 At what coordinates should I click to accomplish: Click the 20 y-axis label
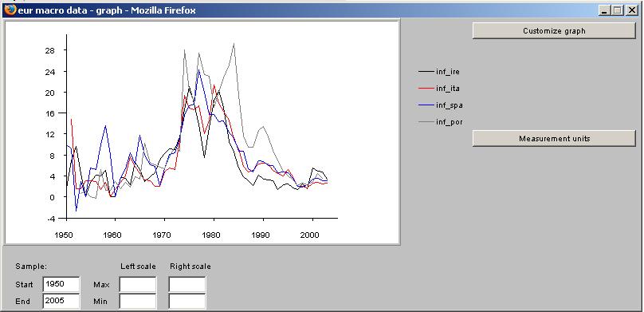pyautogui.click(x=50, y=93)
